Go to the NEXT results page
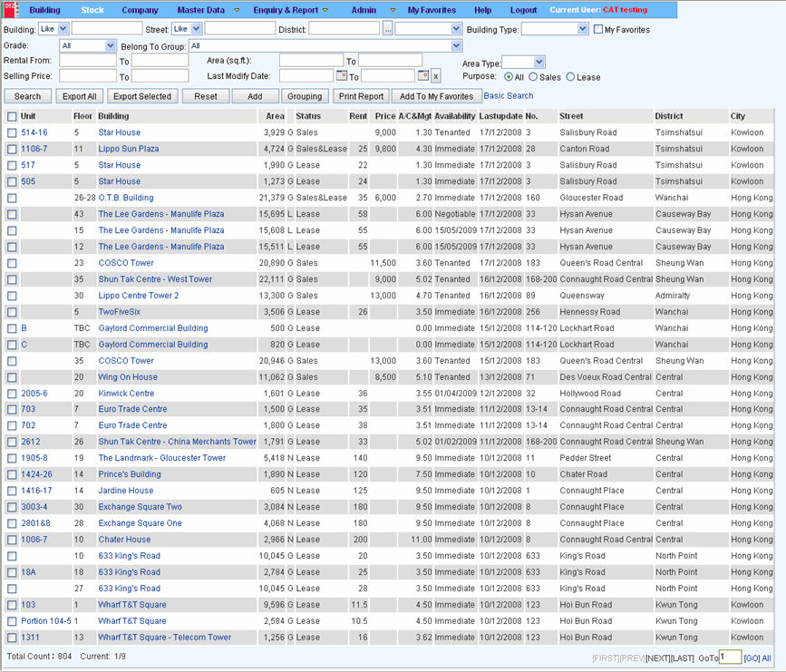 (x=657, y=658)
